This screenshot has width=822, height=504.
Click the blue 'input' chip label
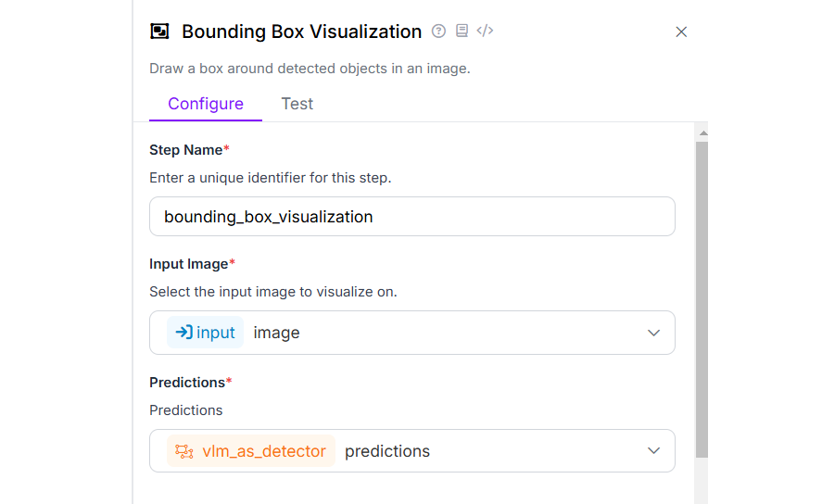[x=216, y=333]
